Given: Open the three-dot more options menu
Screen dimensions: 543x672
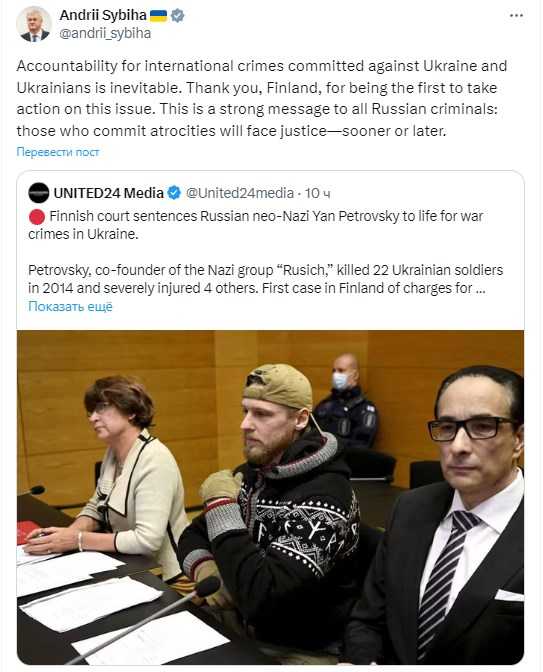Looking at the screenshot, I should click(516, 16).
